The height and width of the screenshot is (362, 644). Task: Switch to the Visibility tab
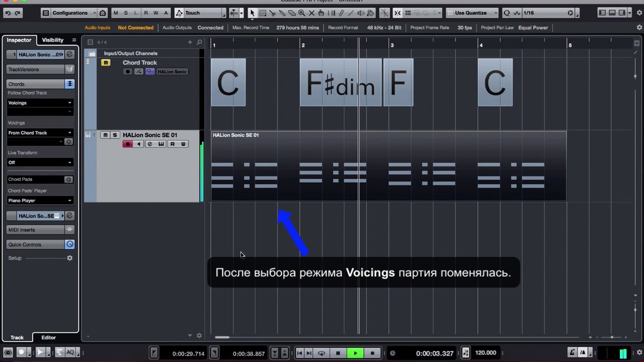52,40
